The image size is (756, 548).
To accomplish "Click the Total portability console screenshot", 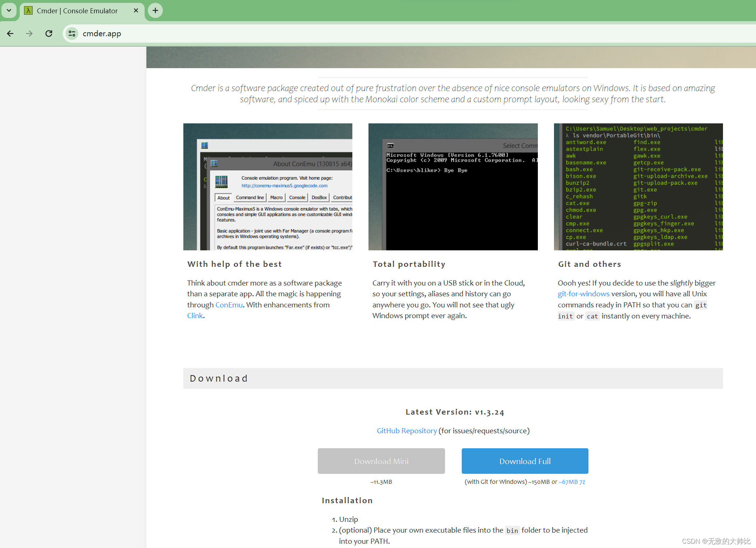I will (453, 186).
